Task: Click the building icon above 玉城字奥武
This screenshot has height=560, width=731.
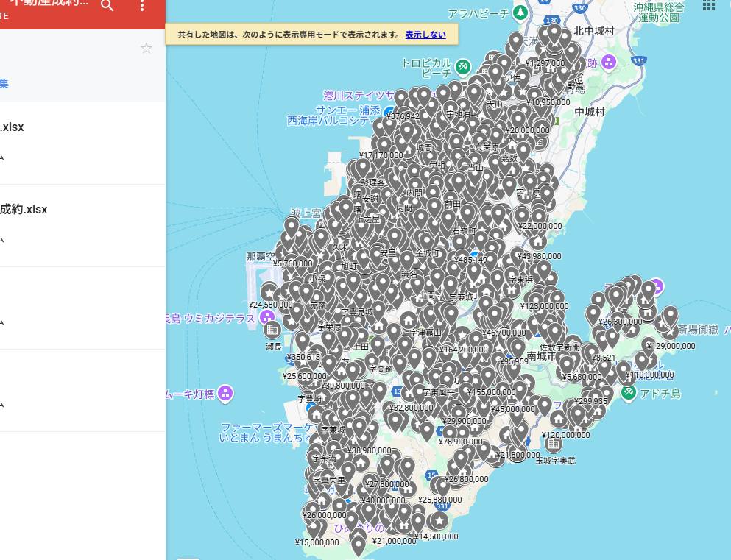Action: coord(554,444)
